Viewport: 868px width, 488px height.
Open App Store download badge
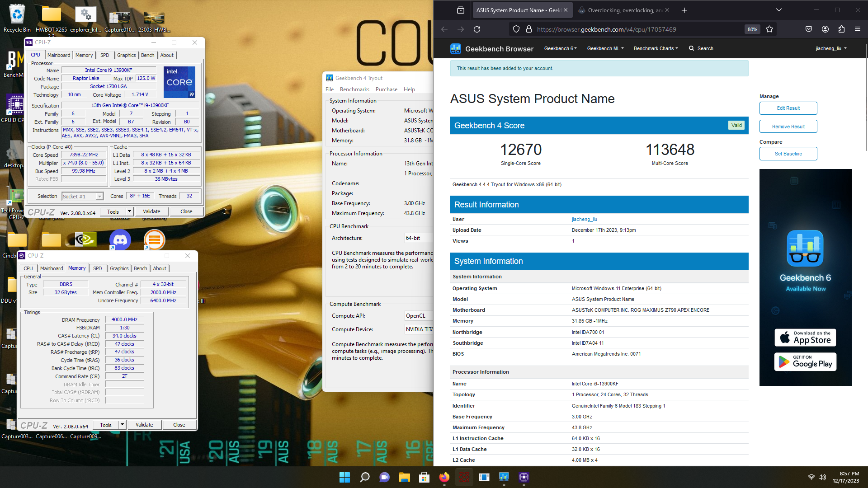[x=805, y=338]
